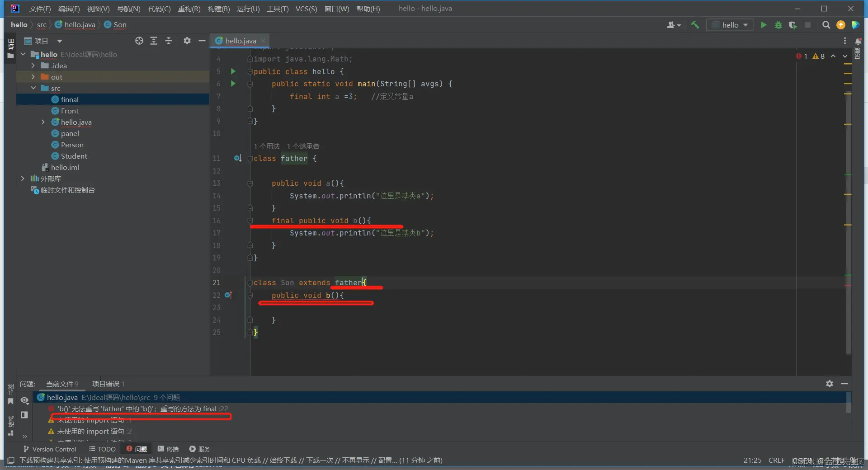Open Search Everywhere magnifier icon
This screenshot has width=868, height=470.
(x=826, y=25)
